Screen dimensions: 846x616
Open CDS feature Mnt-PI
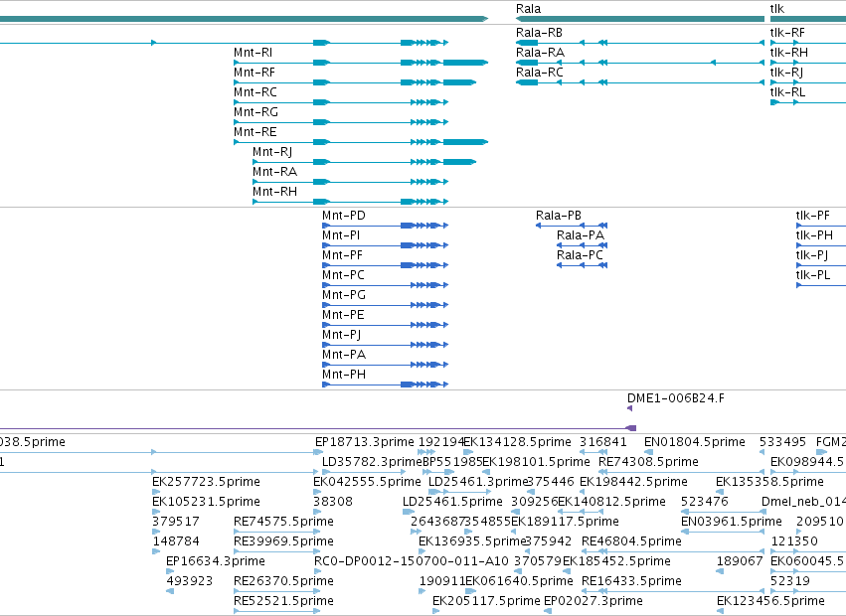(x=341, y=235)
